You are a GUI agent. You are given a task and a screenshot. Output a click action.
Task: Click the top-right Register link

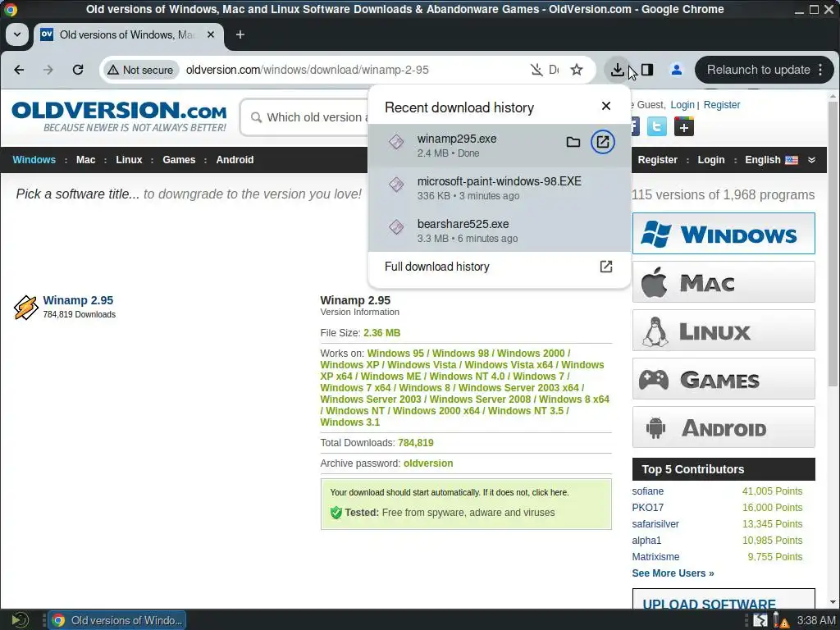(722, 105)
